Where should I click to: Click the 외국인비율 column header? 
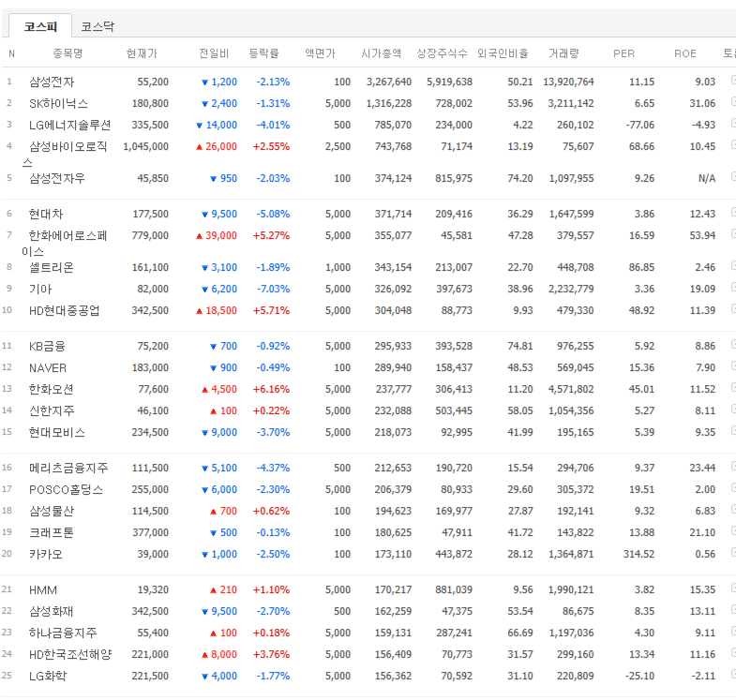[x=503, y=53]
